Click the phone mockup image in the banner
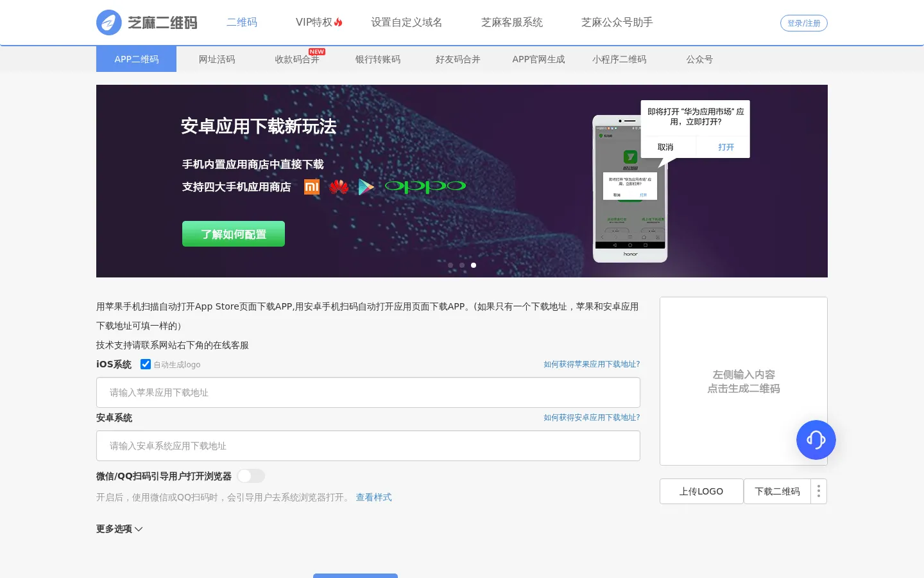The width and height of the screenshot is (924, 578). [629, 189]
